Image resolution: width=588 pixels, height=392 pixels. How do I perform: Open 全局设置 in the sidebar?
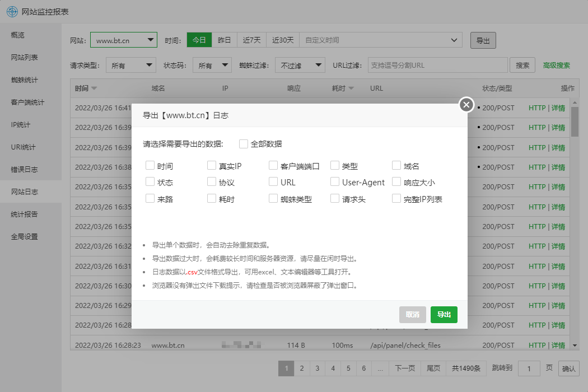click(31, 237)
